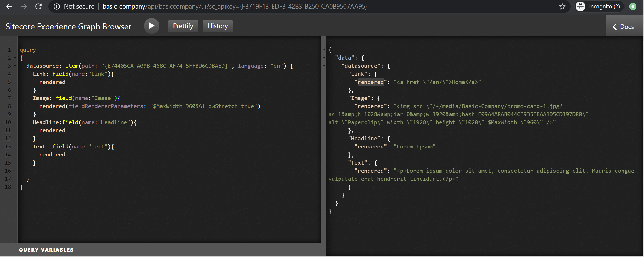
Task: Reload the page
Action: (x=38, y=7)
